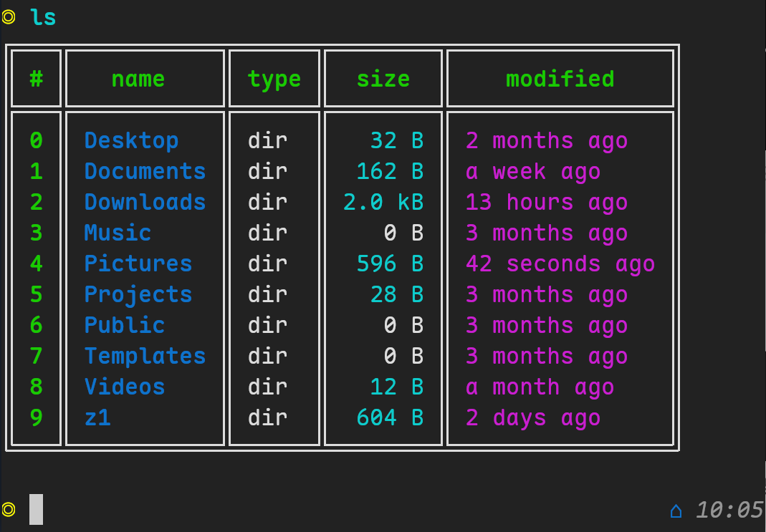This screenshot has width=766, height=532.
Task: Click '3 months ago' in Projects row
Action: point(547,295)
